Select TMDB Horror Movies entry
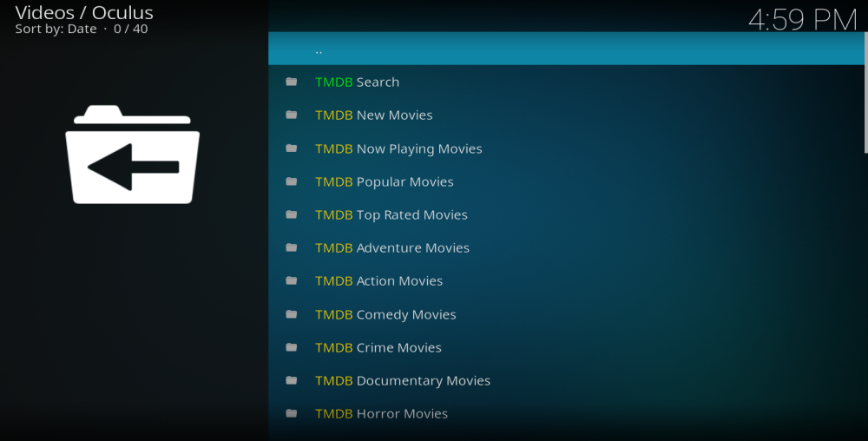 (381, 414)
